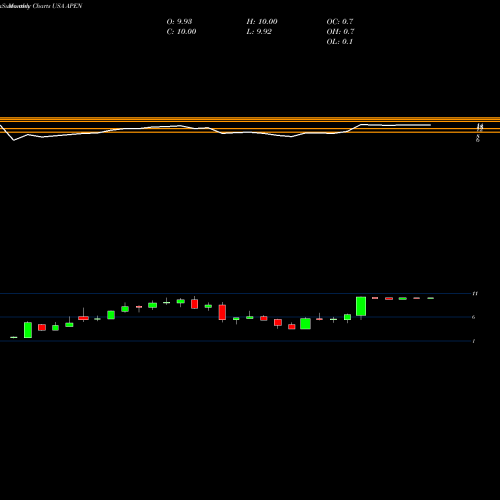Click the 'H: 10.00' high value

[x=262, y=22]
